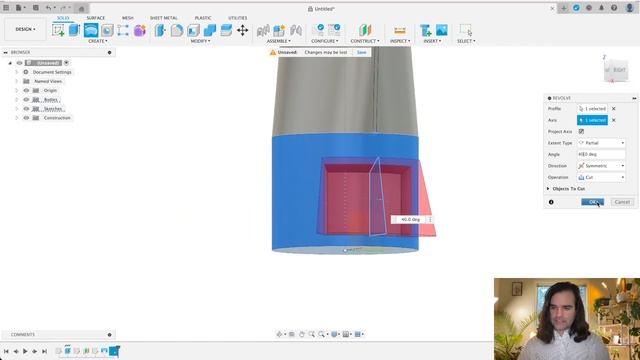Click the highlighted Revolve tool icon
The height and width of the screenshot is (360, 640).
(91, 30)
